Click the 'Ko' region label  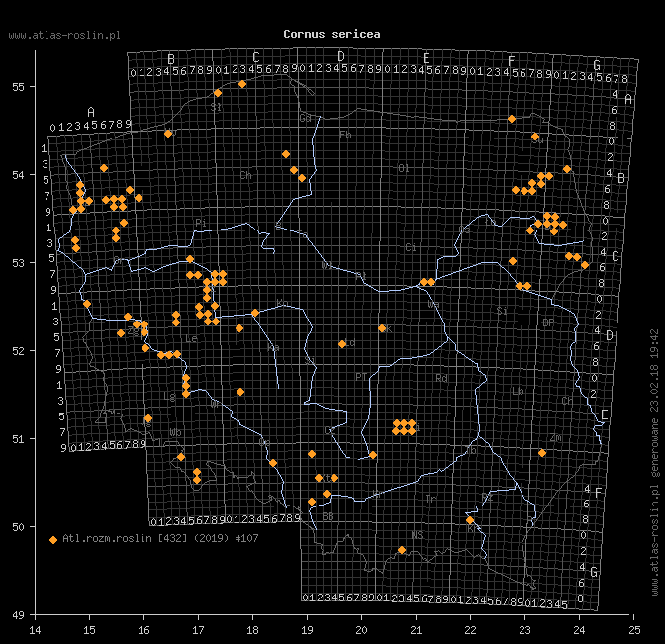(282, 303)
